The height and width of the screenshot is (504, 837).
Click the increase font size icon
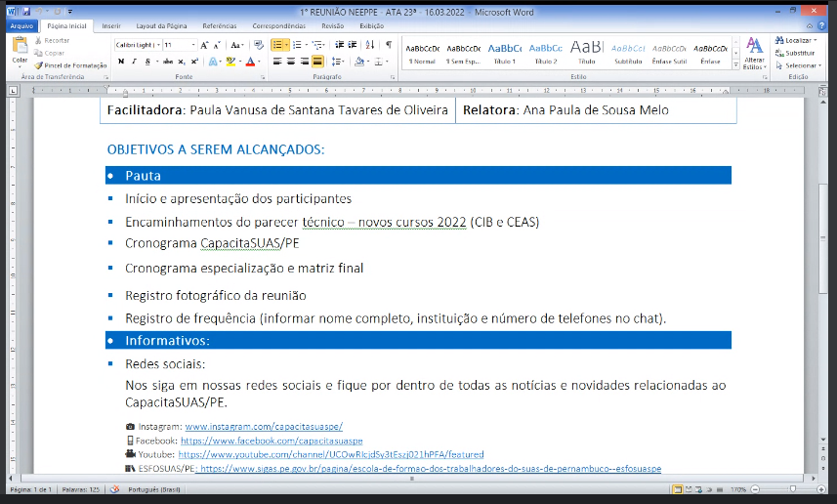[204, 45]
